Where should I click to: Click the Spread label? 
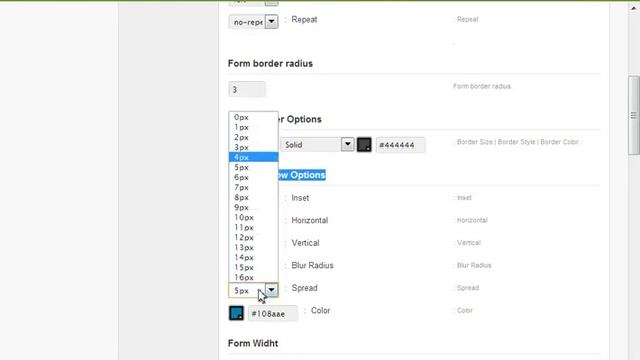point(304,288)
